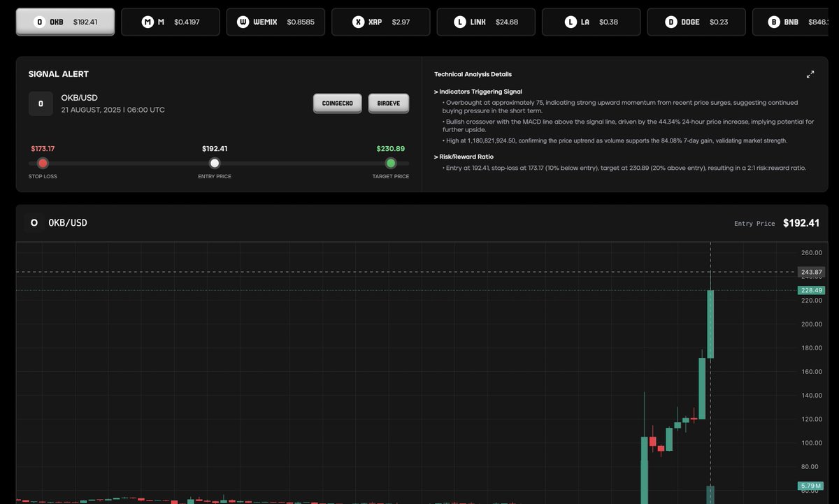
Task: Click the white entry price marker
Action: pos(215,163)
